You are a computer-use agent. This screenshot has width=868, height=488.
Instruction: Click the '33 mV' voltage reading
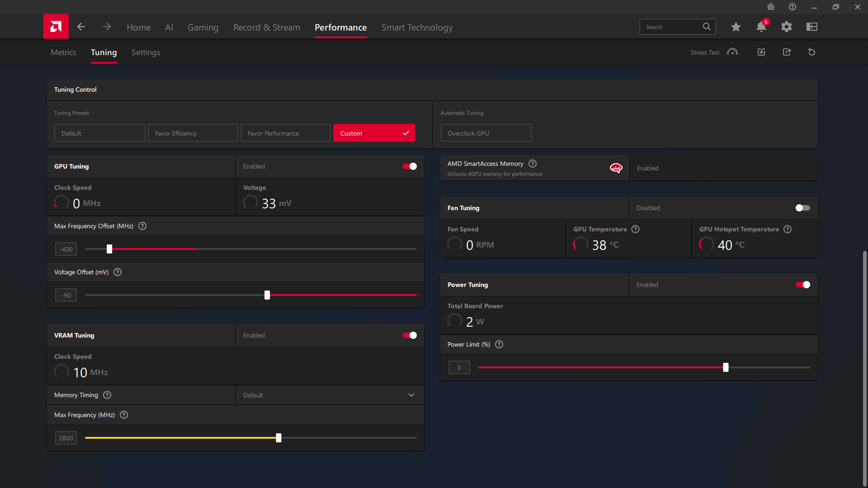(277, 203)
